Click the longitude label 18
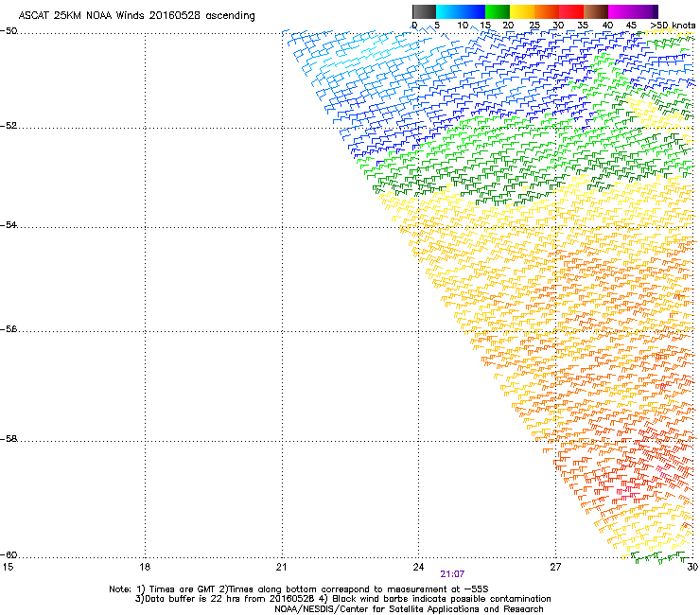Viewport: 700px width, 615px height. (145, 567)
